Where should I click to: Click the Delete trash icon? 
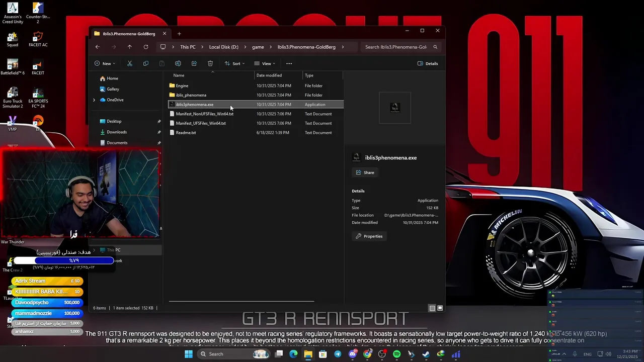pyautogui.click(x=210, y=63)
